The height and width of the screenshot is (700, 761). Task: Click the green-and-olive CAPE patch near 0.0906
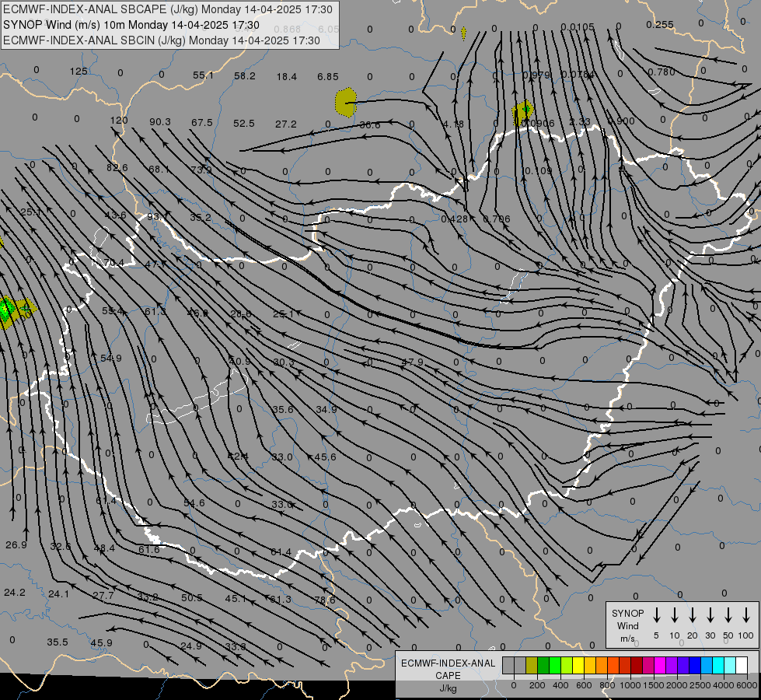point(523,111)
